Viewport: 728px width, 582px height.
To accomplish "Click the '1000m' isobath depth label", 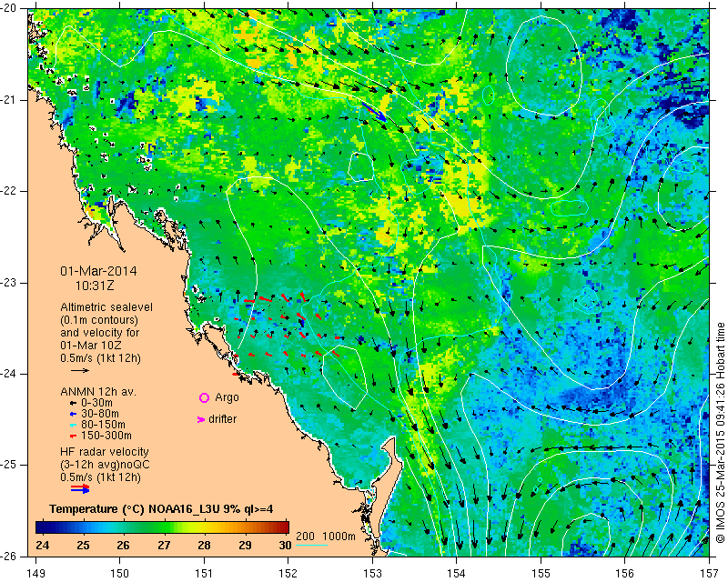I will pyautogui.click(x=339, y=537).
